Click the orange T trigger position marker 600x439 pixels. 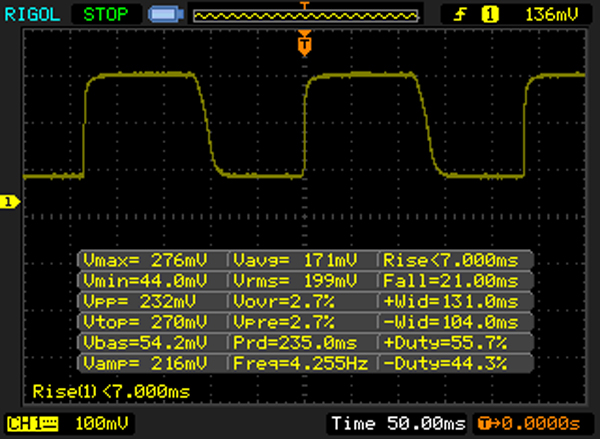tap(305, 44)
